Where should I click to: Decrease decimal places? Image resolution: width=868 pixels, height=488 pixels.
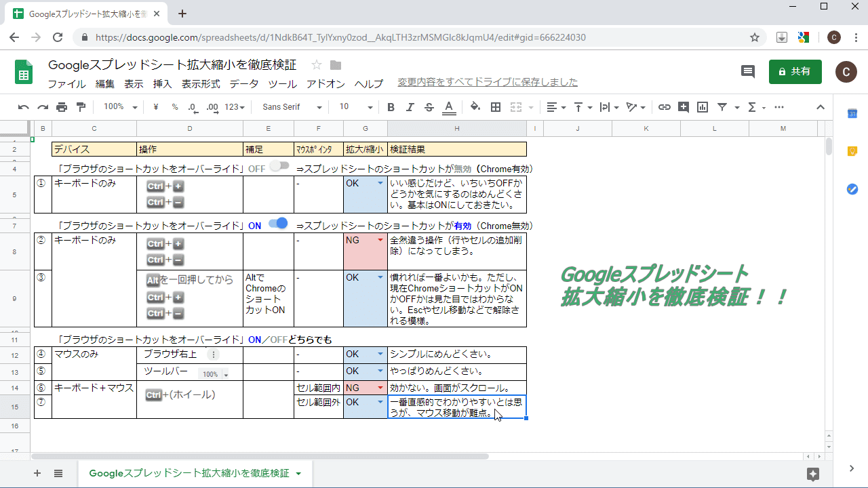[193, 107]
